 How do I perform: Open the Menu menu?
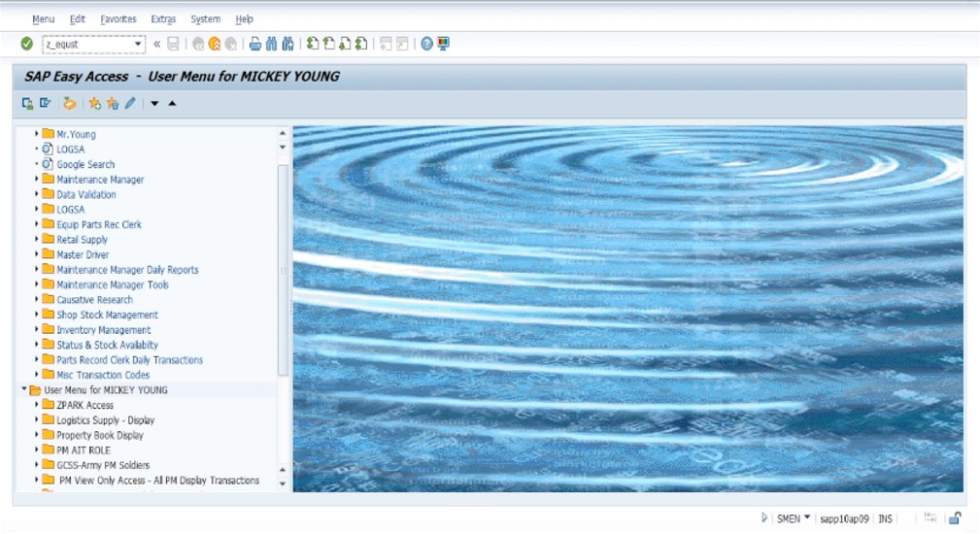[43, 19]
